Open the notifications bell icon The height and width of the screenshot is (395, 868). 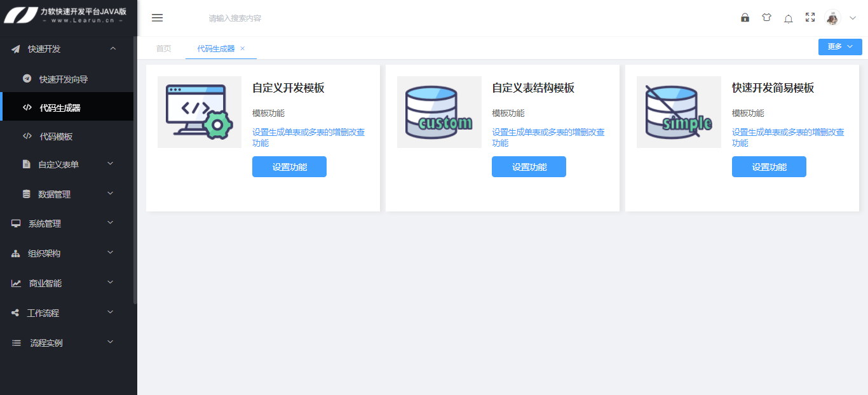(788, 18)
